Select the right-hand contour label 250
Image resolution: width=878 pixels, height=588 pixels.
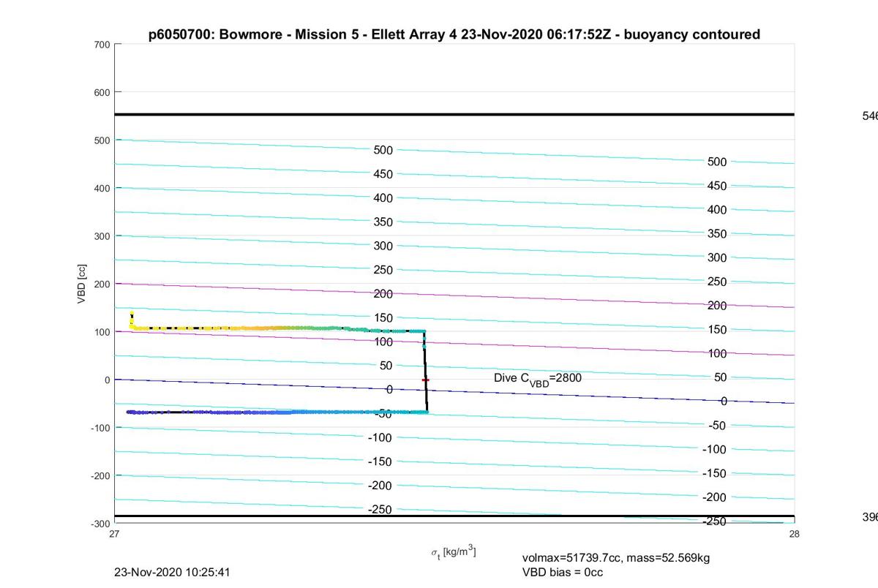pos(717,282)
